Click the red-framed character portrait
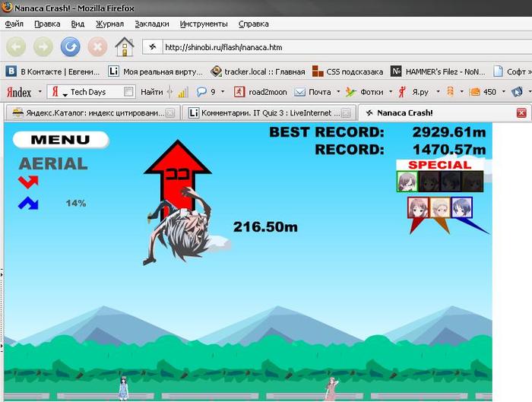The width and height of the screenshot is (532, 402). (418, 207)
